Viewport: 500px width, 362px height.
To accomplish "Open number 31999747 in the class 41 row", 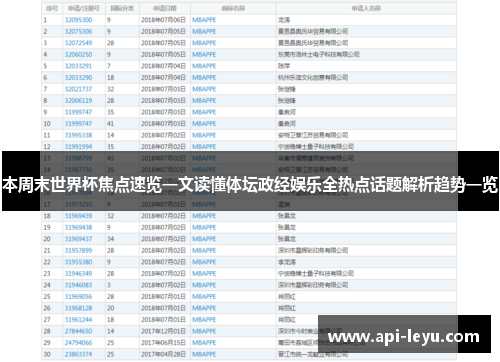I will tap(78, 124).
